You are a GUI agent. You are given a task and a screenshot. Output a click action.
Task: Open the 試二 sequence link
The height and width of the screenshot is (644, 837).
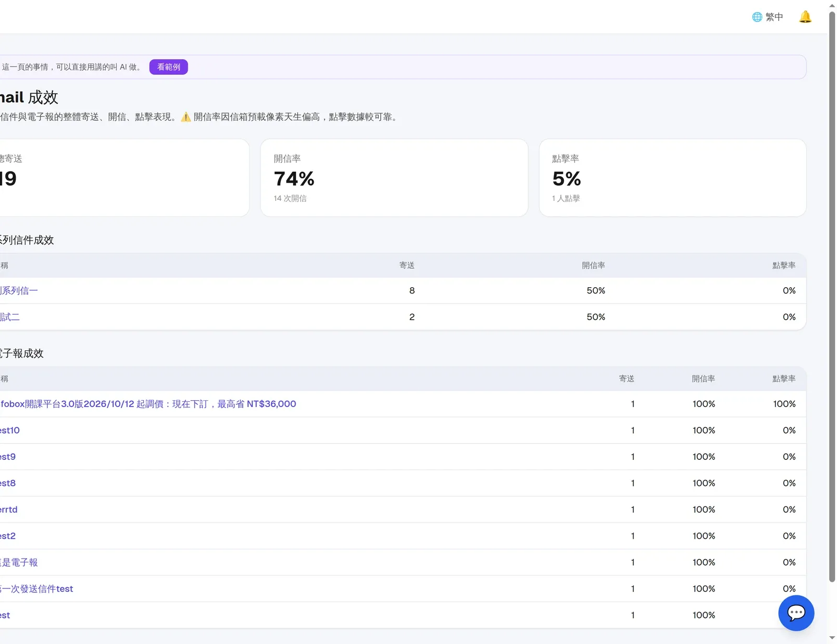[x=9, y=317]
